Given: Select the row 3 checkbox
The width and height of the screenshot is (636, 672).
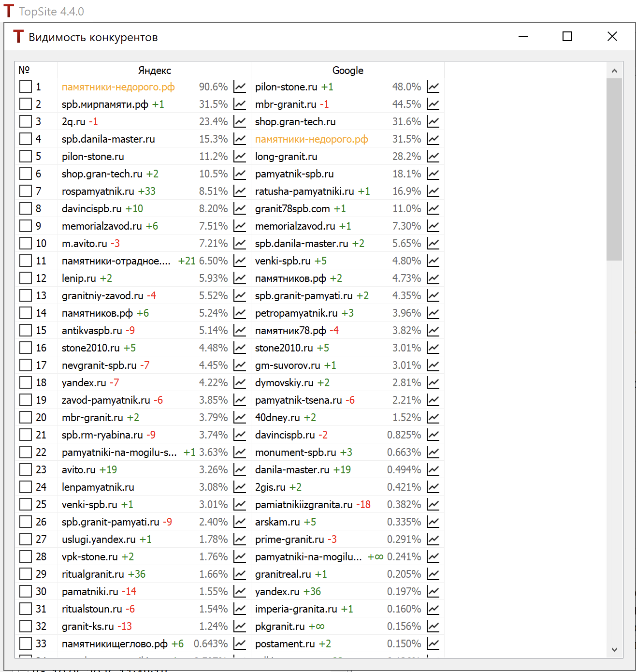Looking at the screenshot, I should pyautogui.click(x=26, y=122).
